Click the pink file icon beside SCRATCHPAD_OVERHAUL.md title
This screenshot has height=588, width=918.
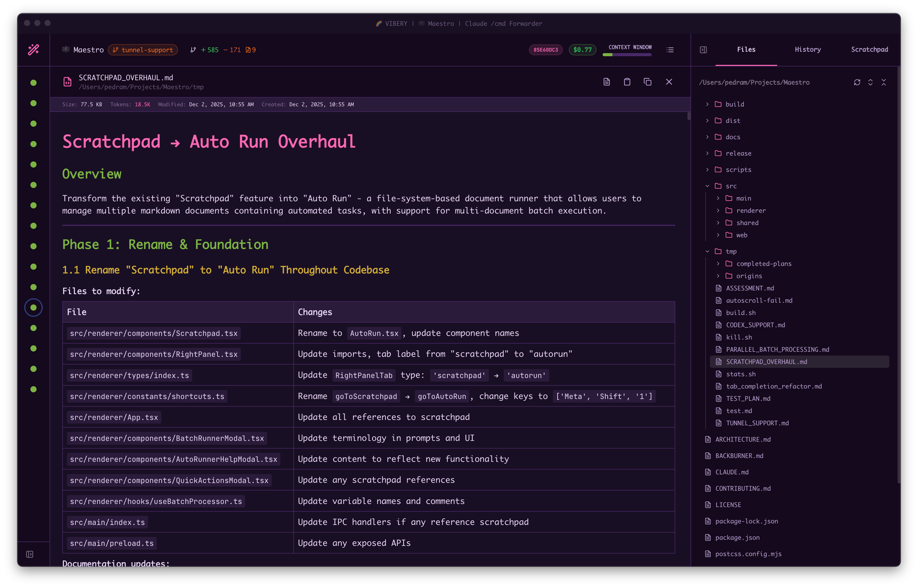point(67,82)
